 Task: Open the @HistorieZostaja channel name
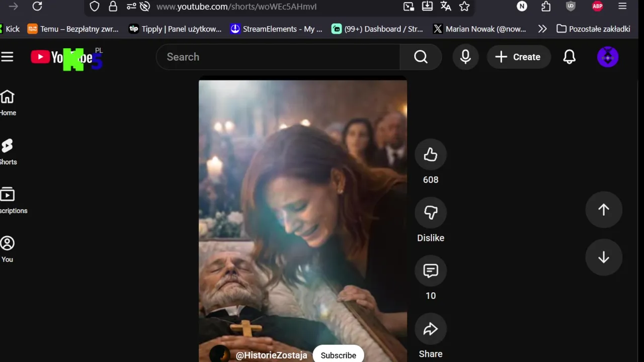pos(271,355)
